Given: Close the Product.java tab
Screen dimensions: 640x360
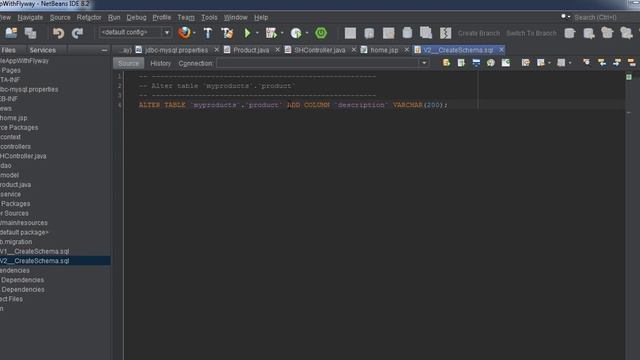Looking at the screenshot, I should (278, 50).
